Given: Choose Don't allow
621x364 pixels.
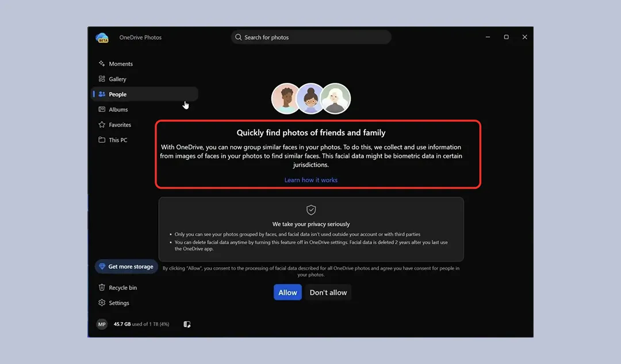Looking at the screenshot, I should tap(328, 292).
